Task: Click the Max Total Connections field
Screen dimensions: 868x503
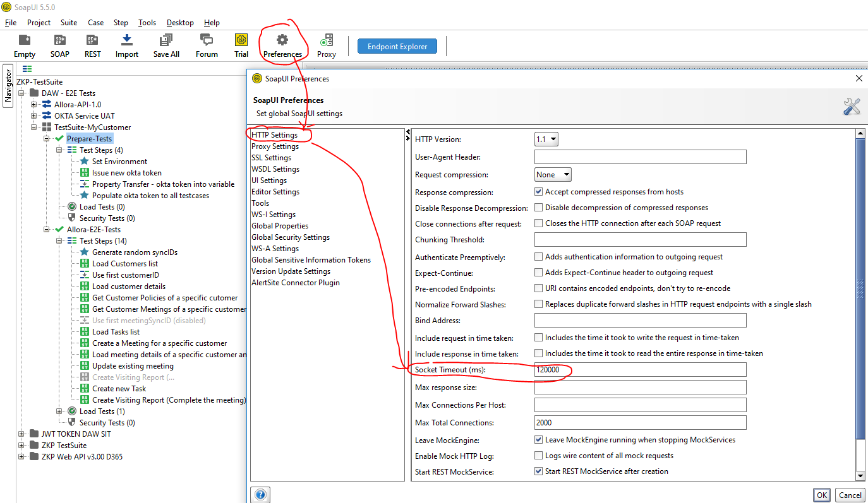Action: 641,423
